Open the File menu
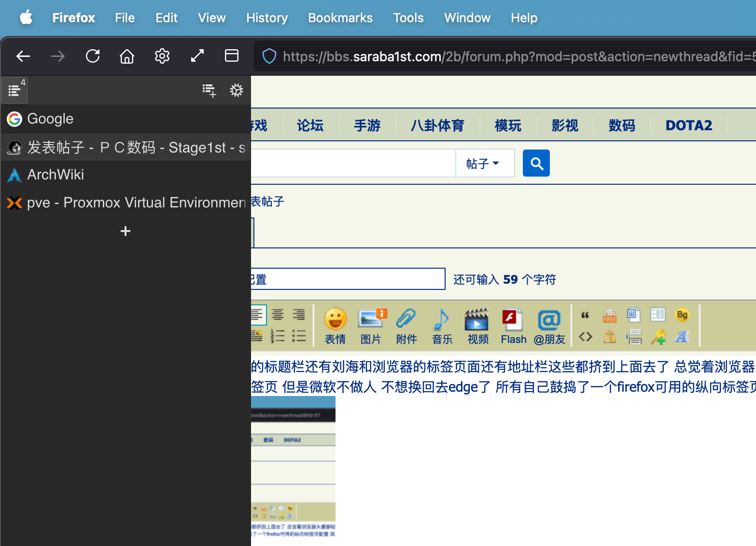 coord(125,18)
